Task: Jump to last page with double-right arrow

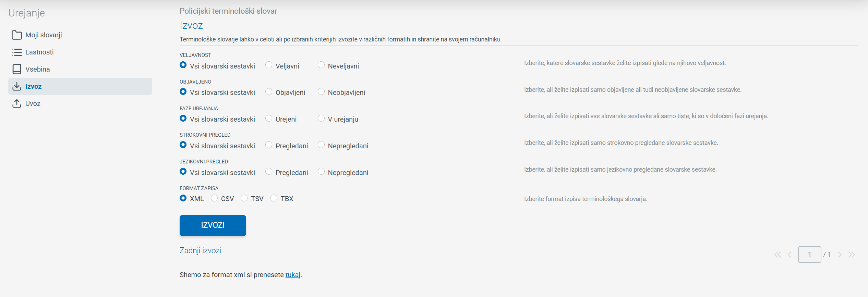Action: point(852,255)
